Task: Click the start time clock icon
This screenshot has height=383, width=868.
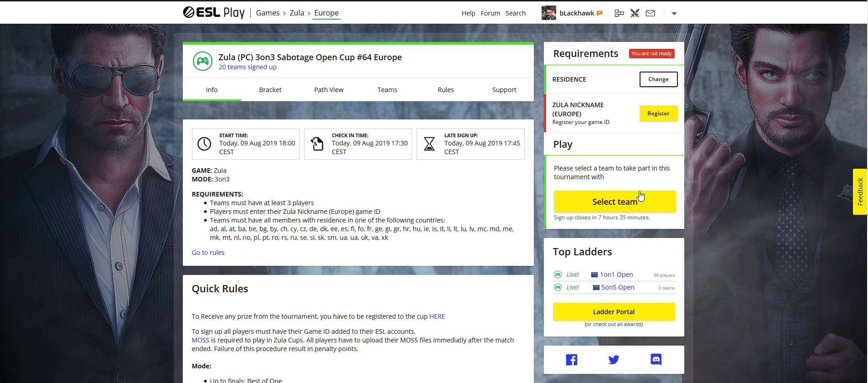Action: (x=204, y=144)
